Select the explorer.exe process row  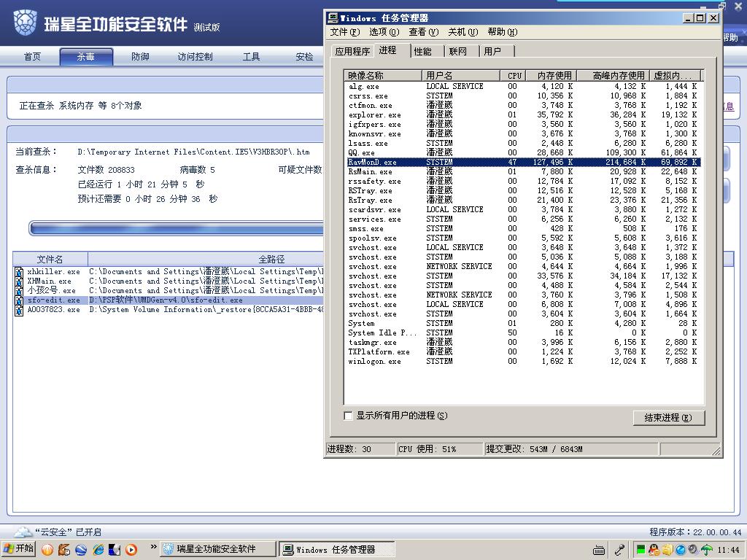[x=522, y=114]
